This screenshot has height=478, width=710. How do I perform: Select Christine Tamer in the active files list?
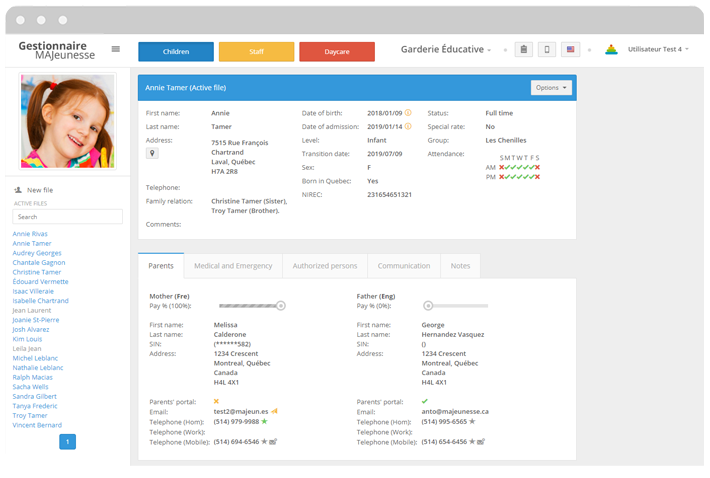(x=37, y=272)
